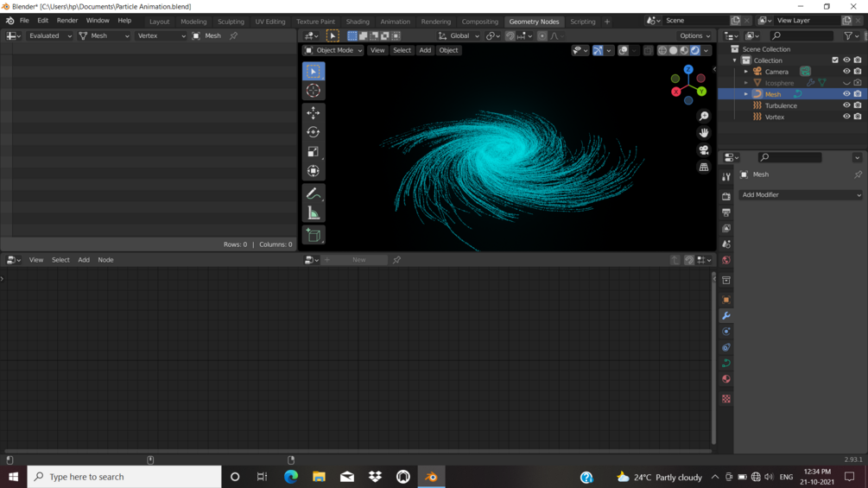
Task: Open the Add Modifier dropdown
Action: coord(801,194)
